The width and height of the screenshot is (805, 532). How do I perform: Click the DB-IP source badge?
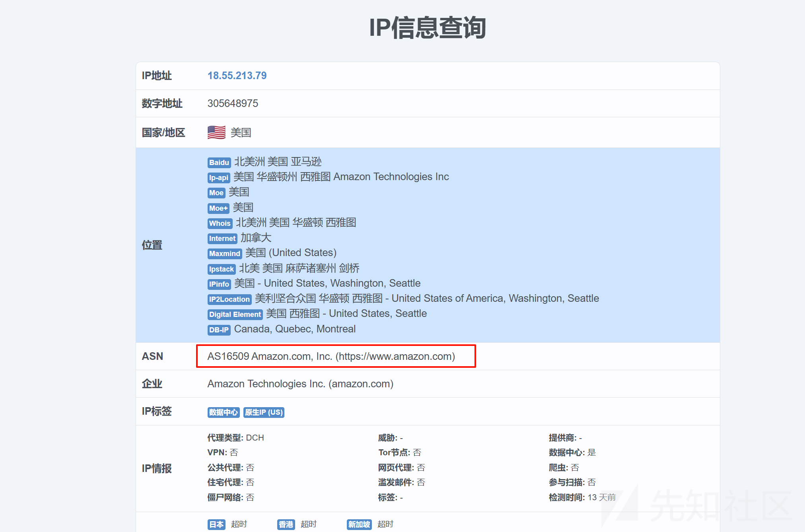(x=219, y=330)
